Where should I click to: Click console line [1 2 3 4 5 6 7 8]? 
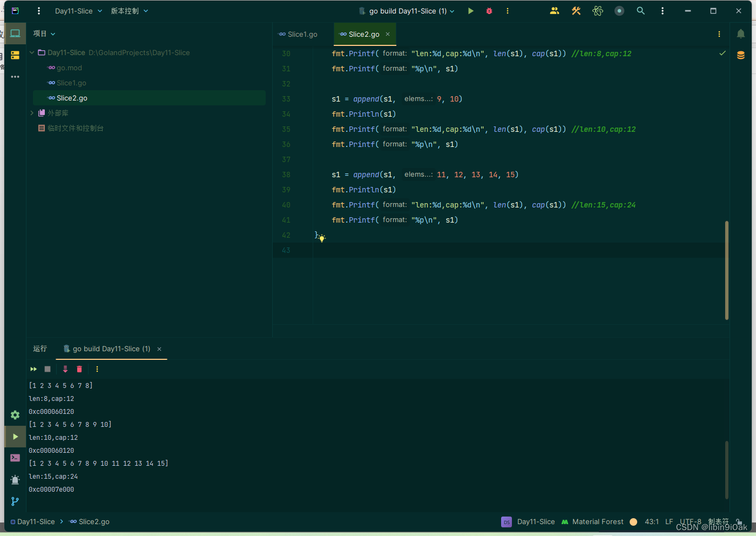point(60,386)
